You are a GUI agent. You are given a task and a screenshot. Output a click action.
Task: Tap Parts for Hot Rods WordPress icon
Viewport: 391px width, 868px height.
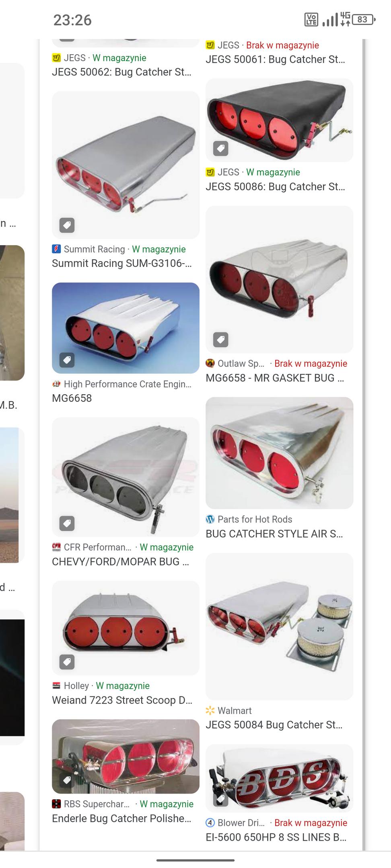click(210, 519)
